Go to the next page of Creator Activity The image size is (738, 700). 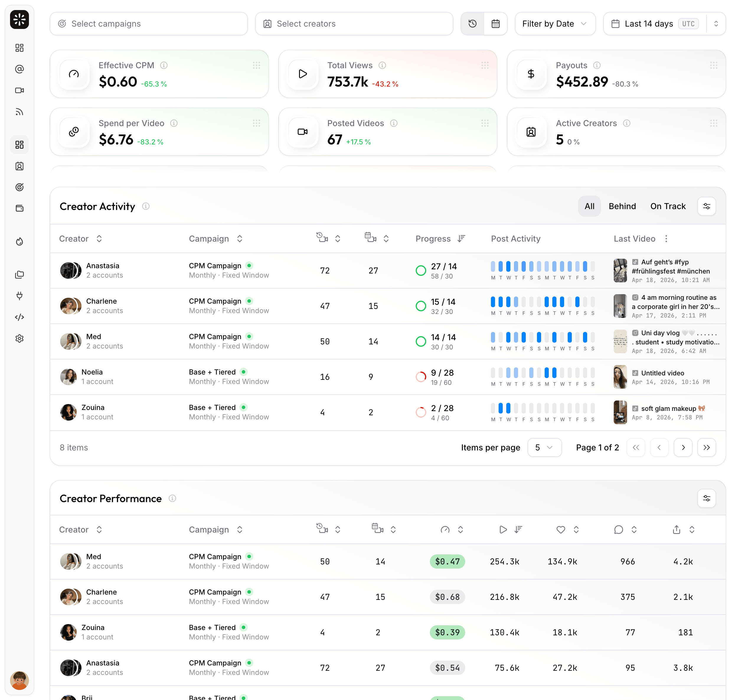pyautogui.click(x=683, y=447)
